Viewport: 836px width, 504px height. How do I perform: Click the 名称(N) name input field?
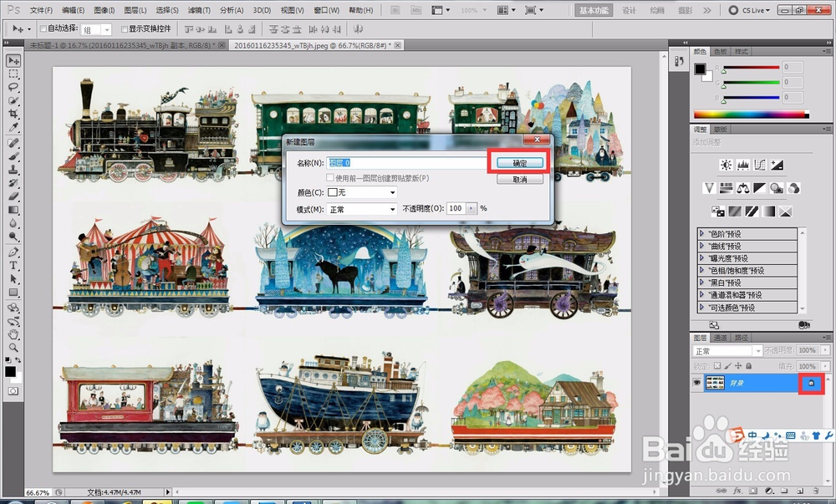[x=406, y=163]
